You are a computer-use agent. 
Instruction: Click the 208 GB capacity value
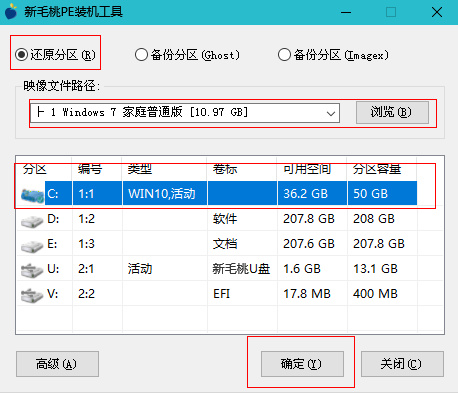374,219
